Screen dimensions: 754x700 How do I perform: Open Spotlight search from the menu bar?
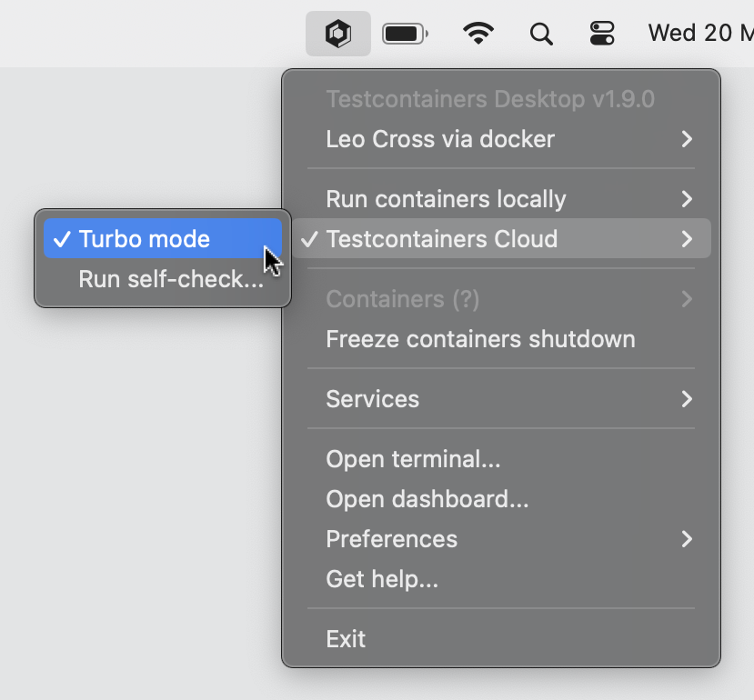[x=541, y=33]
